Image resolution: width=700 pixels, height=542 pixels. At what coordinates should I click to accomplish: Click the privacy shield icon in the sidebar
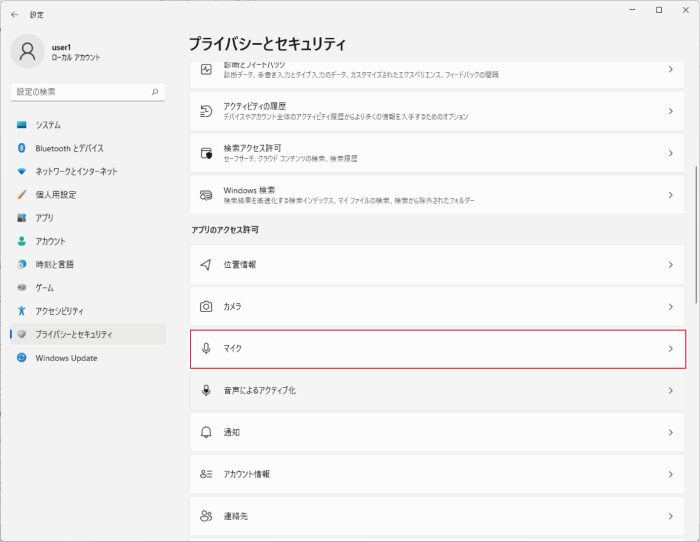(21, 334)
